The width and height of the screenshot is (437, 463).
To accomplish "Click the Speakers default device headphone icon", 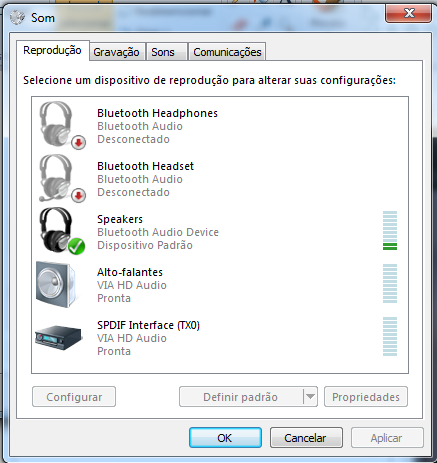I will (x=59, y=231).
